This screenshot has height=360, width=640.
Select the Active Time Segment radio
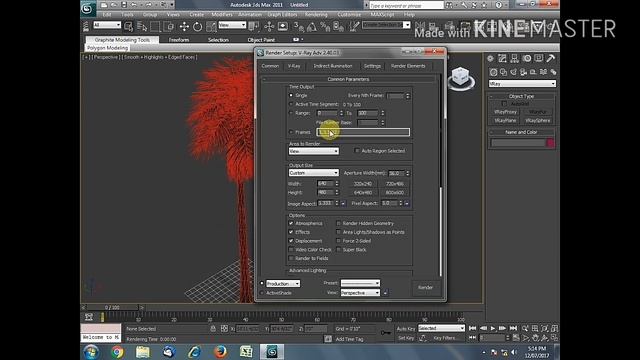tap(291, 104)
